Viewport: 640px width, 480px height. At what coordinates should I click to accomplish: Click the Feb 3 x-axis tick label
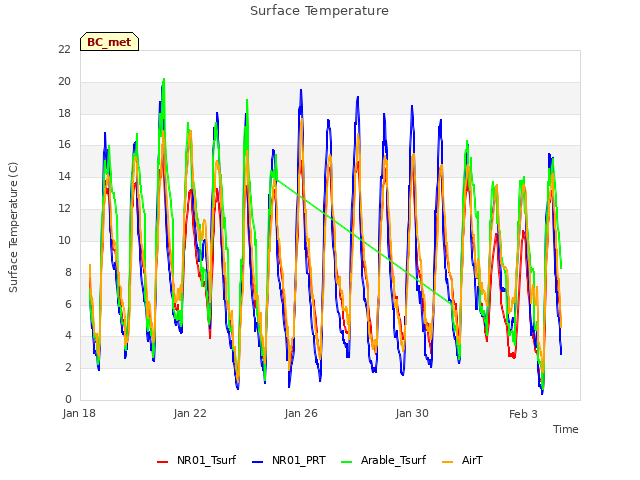(523, 414)
